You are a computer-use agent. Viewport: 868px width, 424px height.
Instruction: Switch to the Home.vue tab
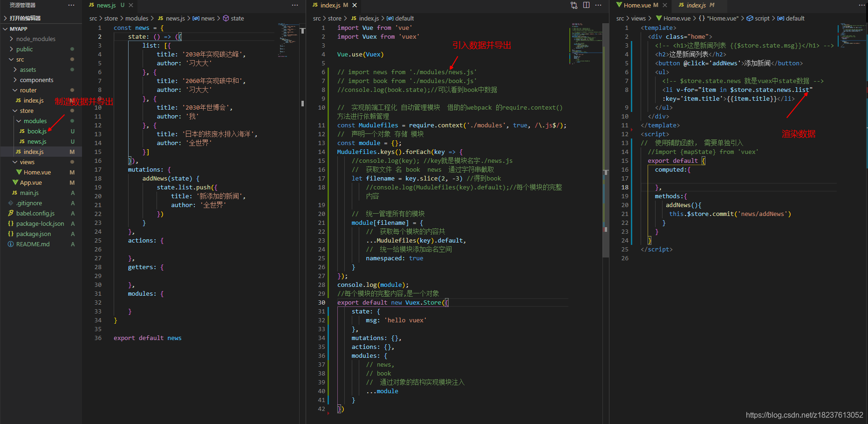click(637, 5)
